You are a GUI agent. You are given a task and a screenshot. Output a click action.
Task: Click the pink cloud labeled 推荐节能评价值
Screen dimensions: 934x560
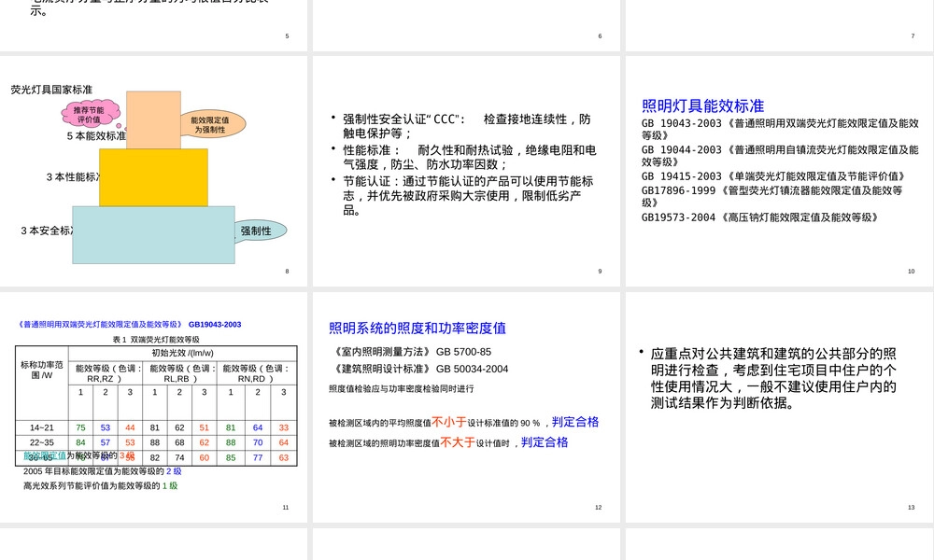point(90,114)
